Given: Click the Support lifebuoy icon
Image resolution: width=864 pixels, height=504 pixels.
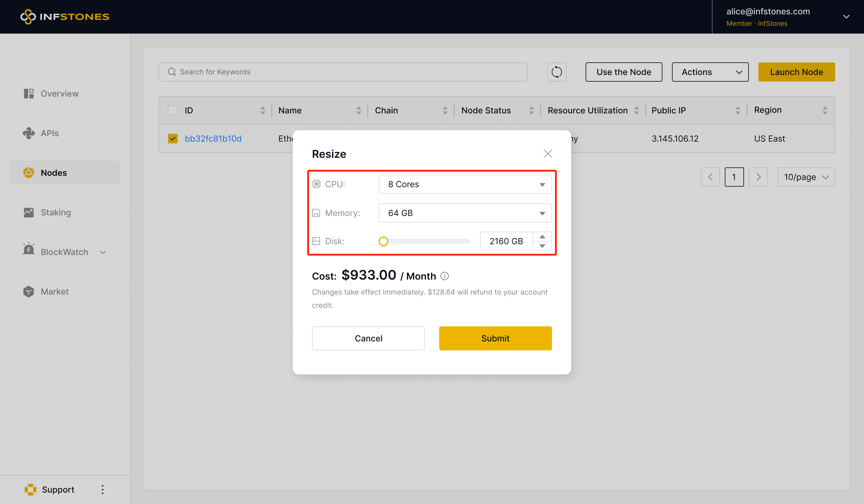Looking at the screenshot, I should (x=30, y=489).
